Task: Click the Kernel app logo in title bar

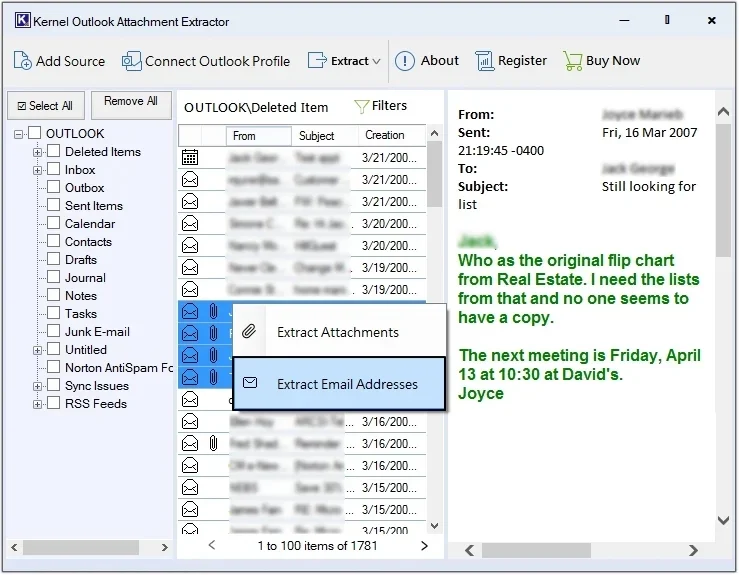Action: coord(22,21)
